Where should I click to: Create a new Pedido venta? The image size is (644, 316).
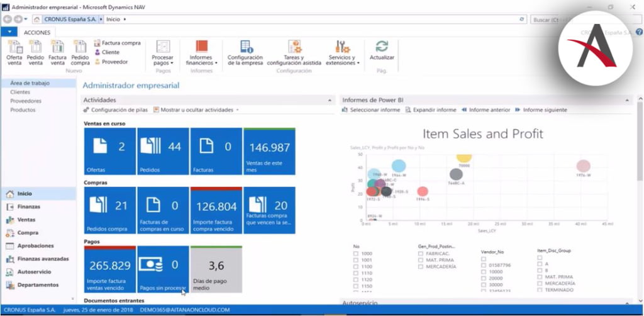pyautogui.click(x=35, y=53)
